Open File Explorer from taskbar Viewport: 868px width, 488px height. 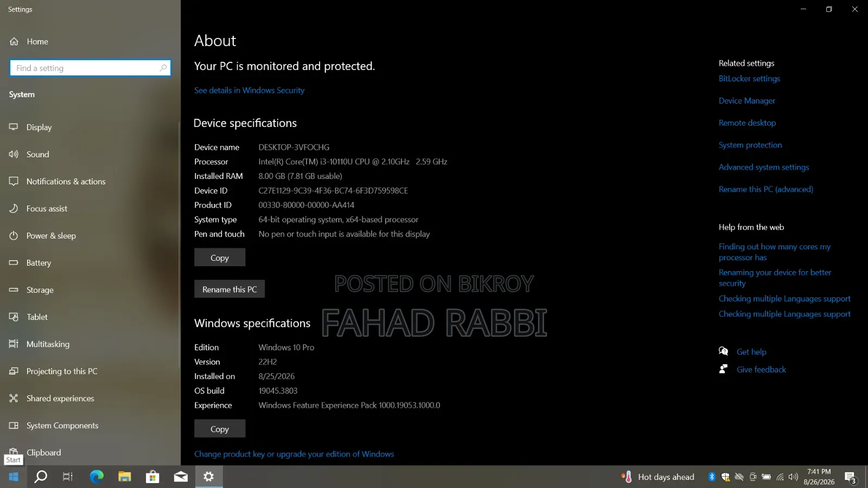125,477
